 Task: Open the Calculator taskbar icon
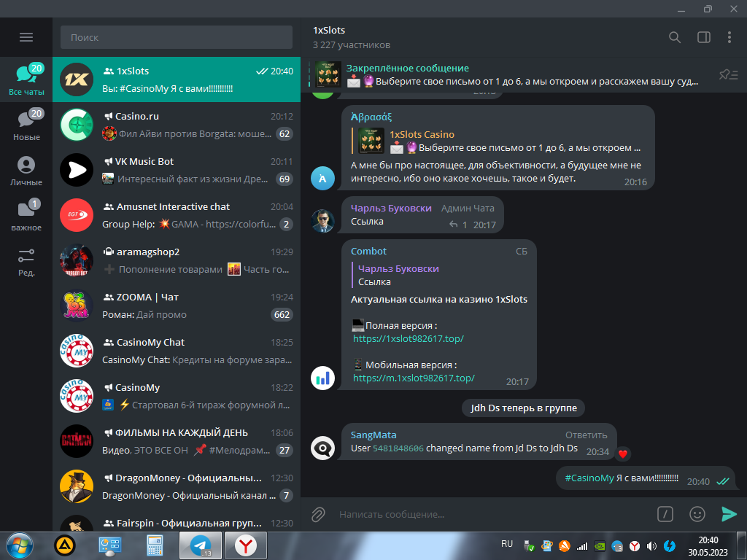155,545
